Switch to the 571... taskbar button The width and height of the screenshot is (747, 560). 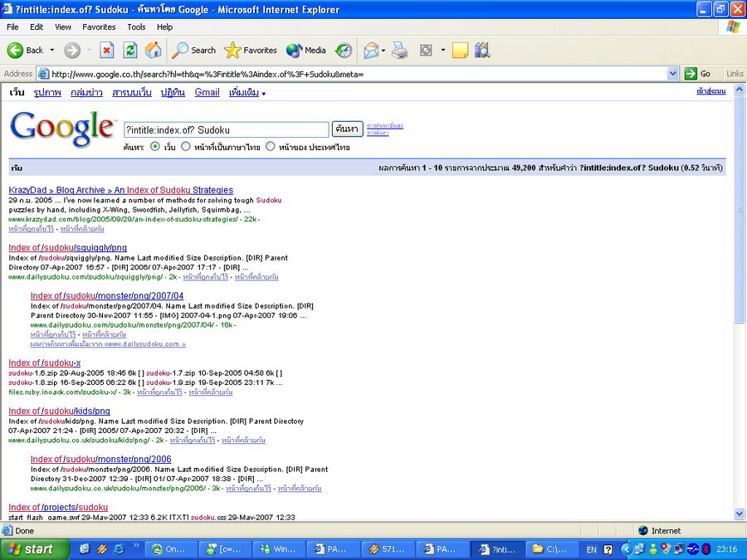tap(388, 549)
